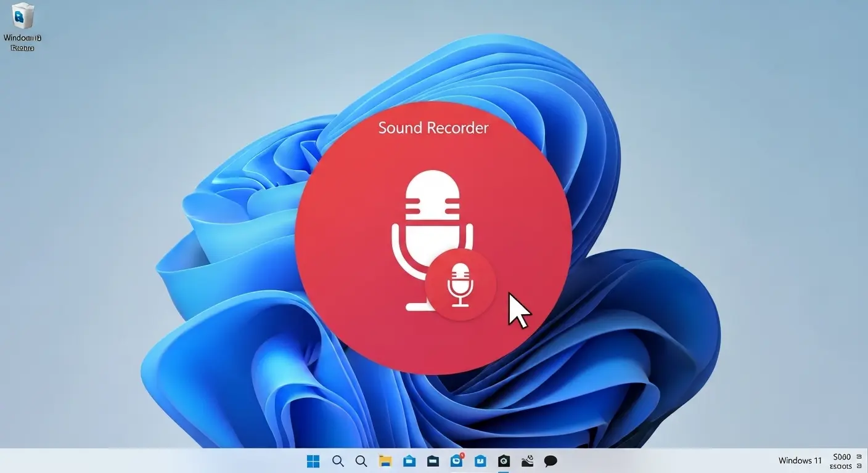Click the Windows 11 label in taskbar
The height and width of the screenshot is (473, 868).
(800, 461)
